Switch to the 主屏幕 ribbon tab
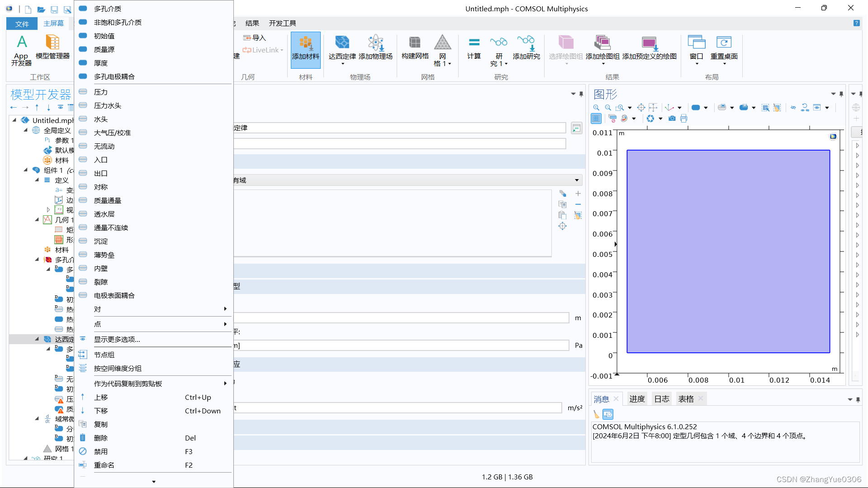 click(x=53, y=24)
